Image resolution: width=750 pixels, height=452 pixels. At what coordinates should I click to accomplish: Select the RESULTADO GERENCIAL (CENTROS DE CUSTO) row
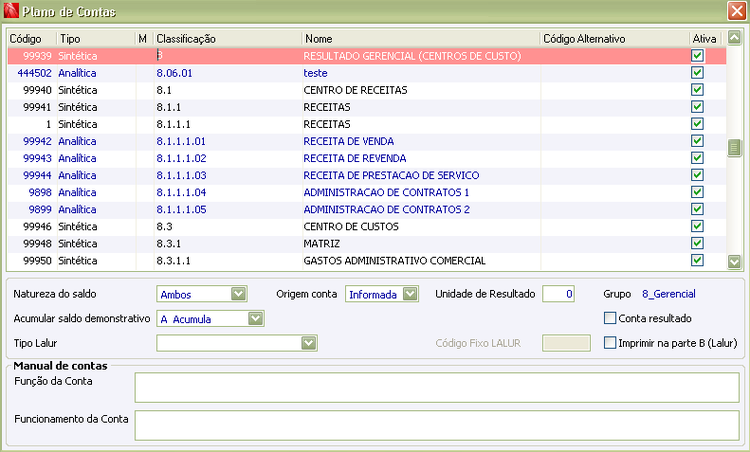pos(366,56)
